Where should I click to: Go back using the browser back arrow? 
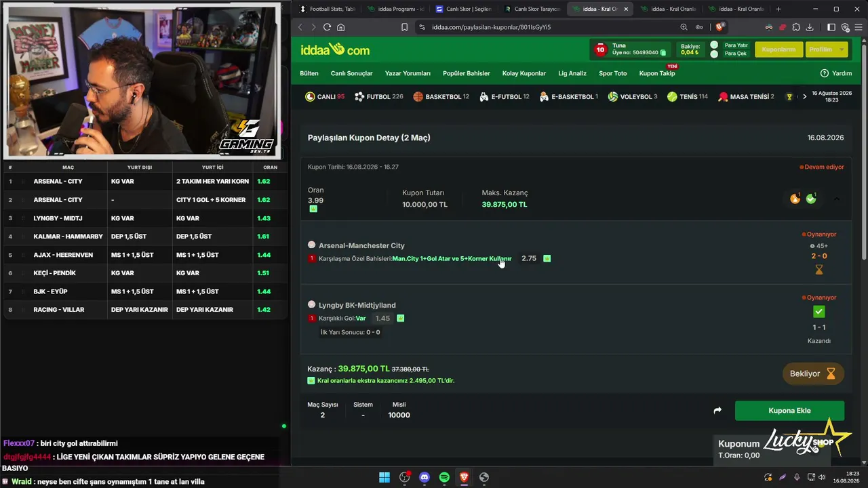click(300, 27)
